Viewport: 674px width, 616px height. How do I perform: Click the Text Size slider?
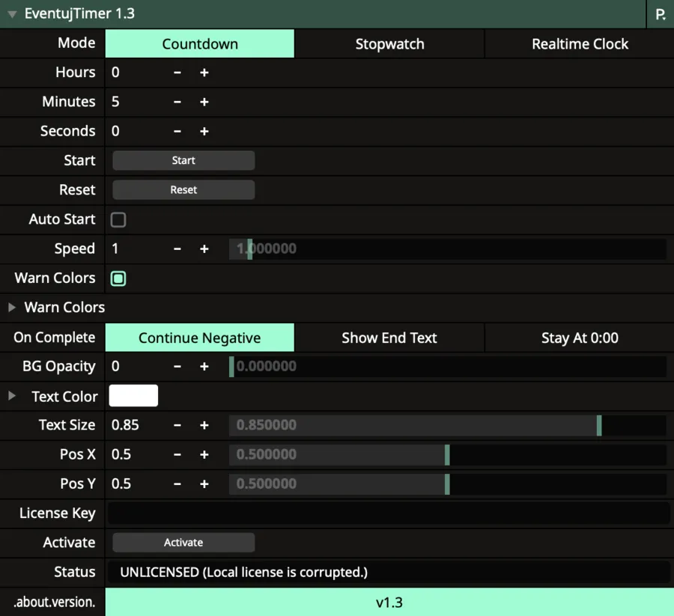pyautogui.click(x=448, y=425)
